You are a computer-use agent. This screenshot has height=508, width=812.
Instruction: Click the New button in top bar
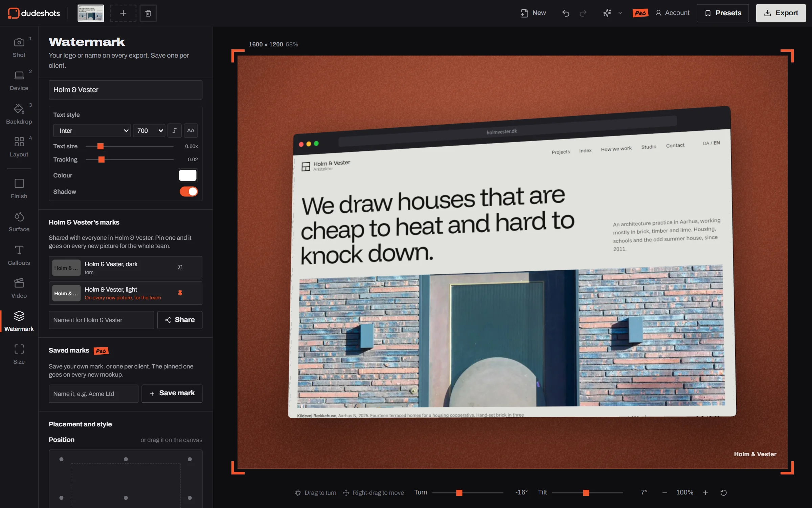[533, 13]
